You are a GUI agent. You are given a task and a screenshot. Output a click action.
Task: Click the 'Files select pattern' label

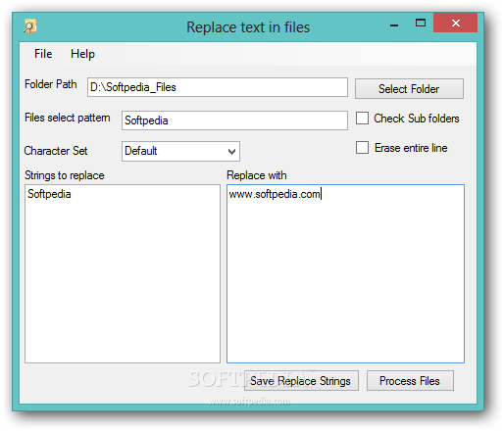[68, 118]
